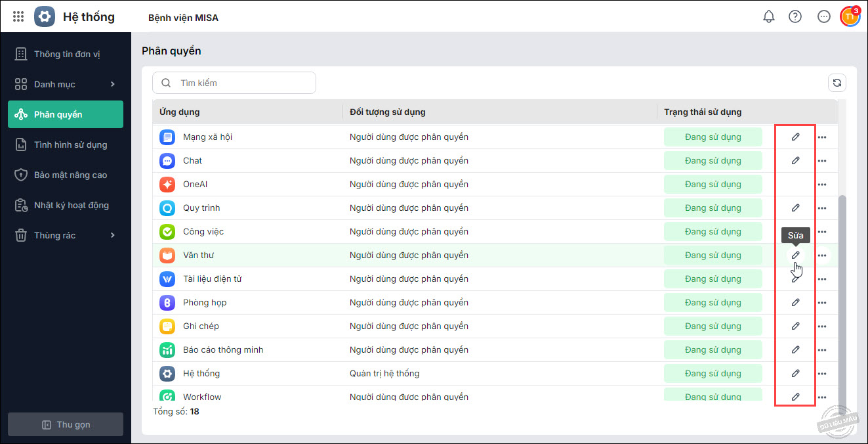Click the notification bell icon
Screen dimensions: 868x444
[x=769, y=16]
